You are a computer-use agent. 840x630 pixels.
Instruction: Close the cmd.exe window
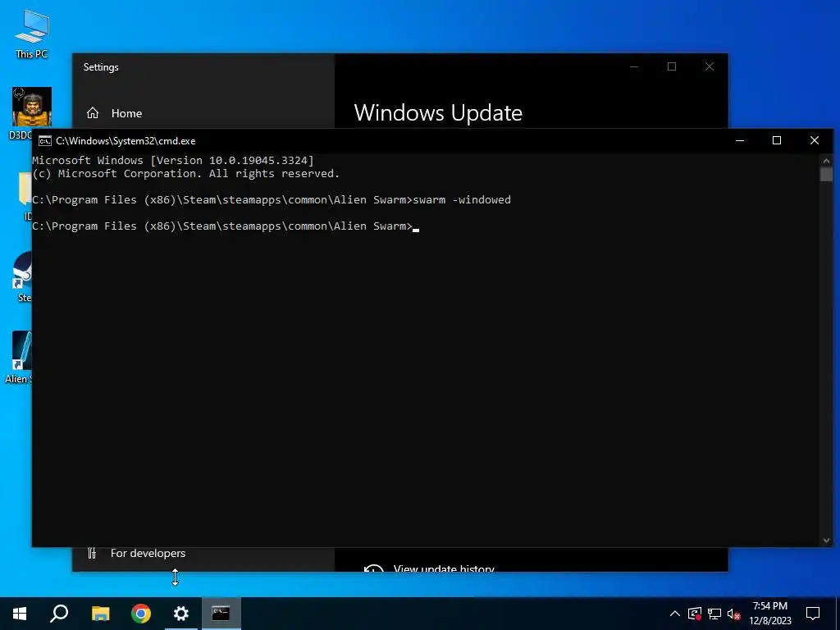(815, 140)
